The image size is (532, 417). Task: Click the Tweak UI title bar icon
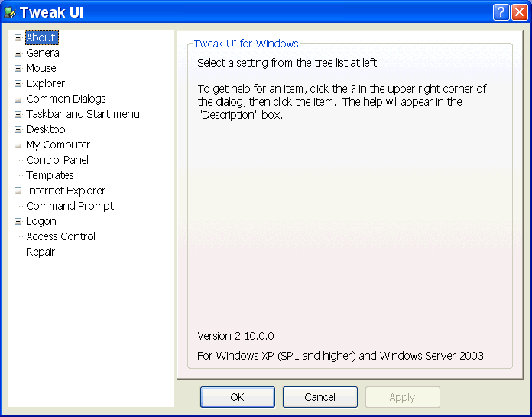[x=10, y=13]
